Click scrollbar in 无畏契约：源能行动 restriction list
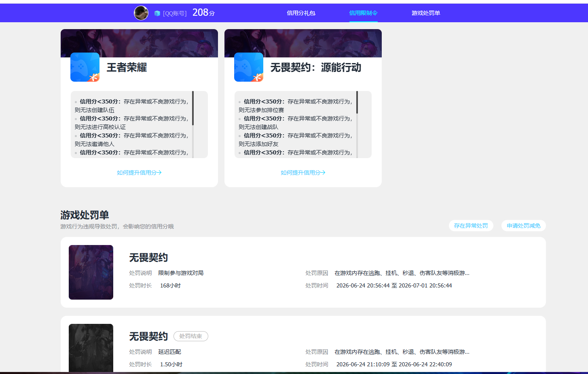The height and width of the screenshot is (374, 588). (x=357, y=102)
